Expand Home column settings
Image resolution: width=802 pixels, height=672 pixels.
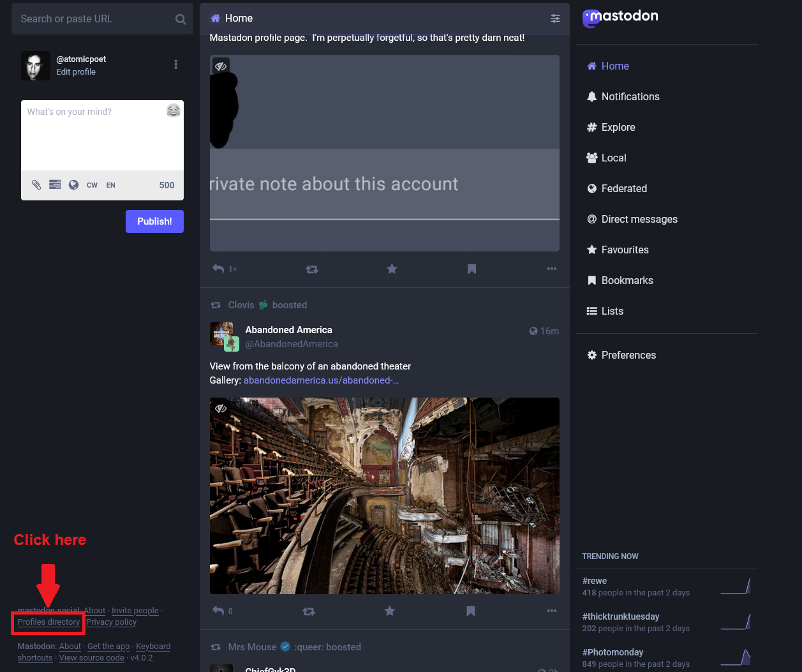tap(555, 19)
